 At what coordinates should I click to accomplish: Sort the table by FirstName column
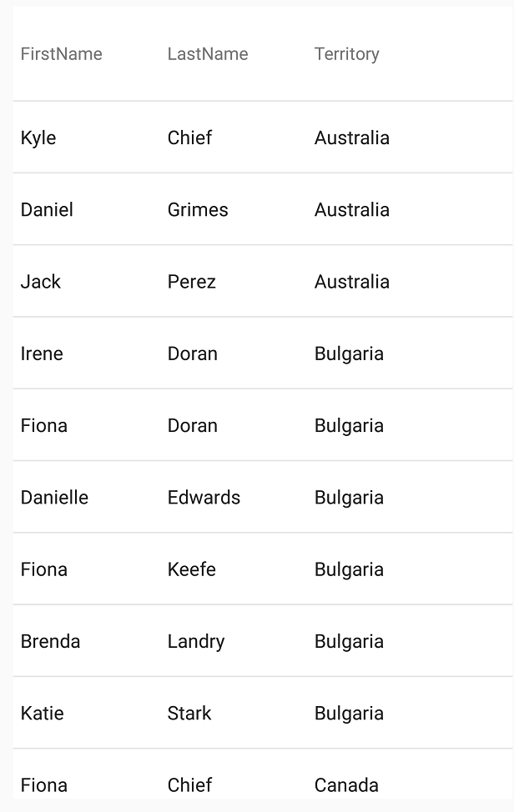pyautogui.click(x=61, y=54)
